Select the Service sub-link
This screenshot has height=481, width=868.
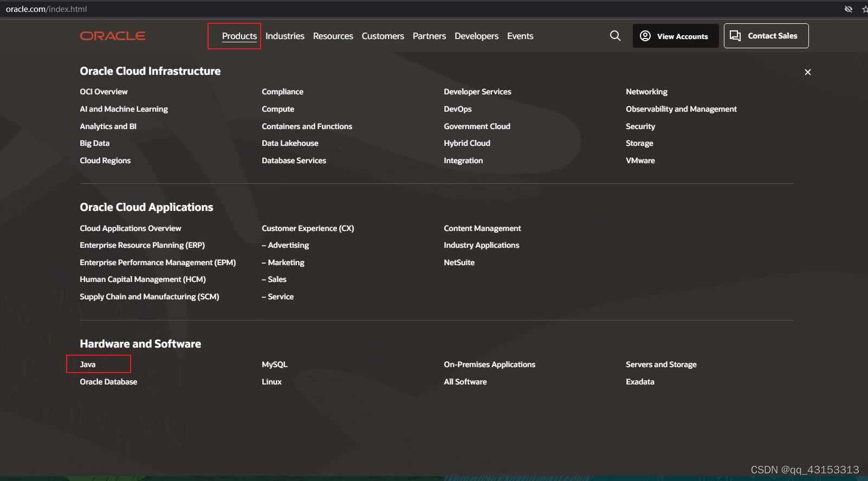[x=277, y=297]
